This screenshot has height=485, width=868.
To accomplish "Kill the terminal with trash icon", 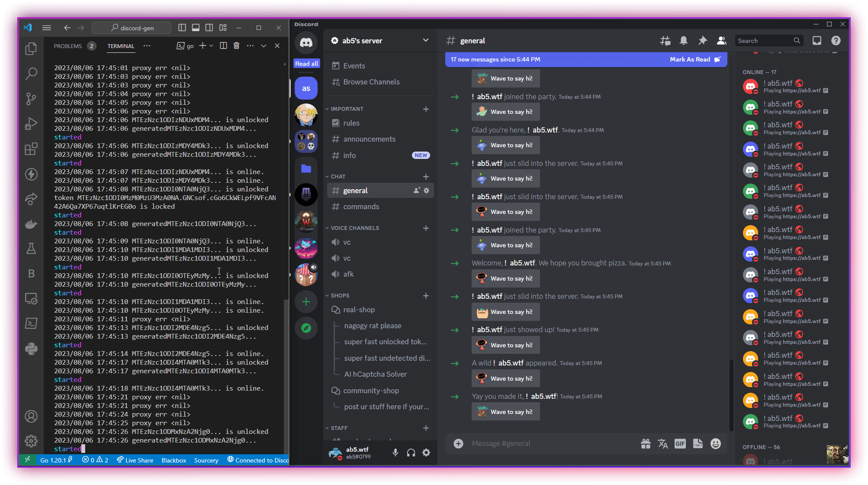I will pyautogui.click(x=236, y=45).
